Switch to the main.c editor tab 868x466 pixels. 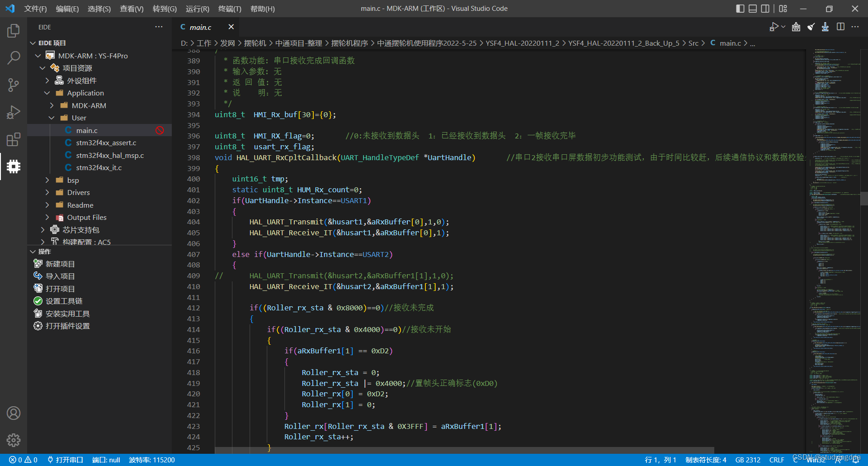point(200,27)
